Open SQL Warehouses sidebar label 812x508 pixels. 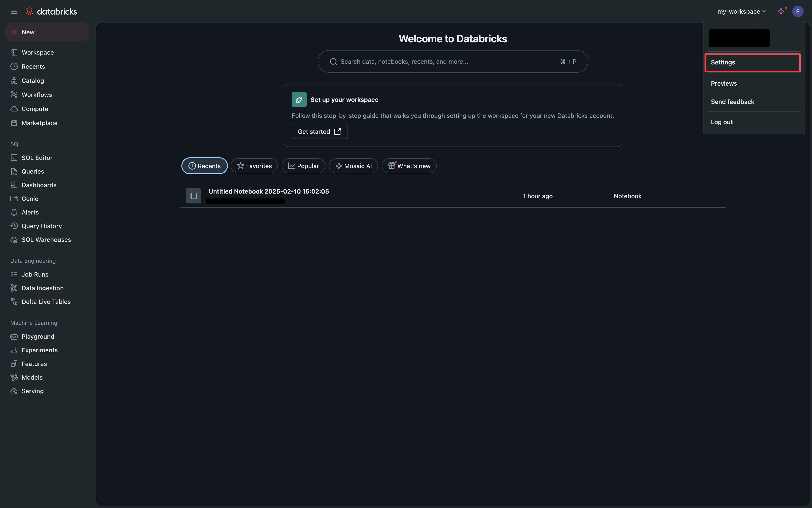click(x=46, y=240)
